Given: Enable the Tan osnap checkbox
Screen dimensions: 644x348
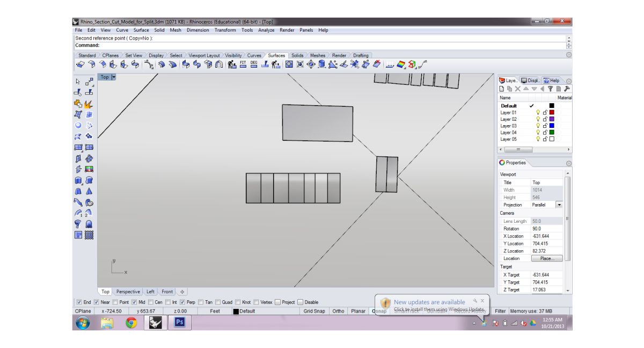Looking at the screenshot, I should pos(201,302).
